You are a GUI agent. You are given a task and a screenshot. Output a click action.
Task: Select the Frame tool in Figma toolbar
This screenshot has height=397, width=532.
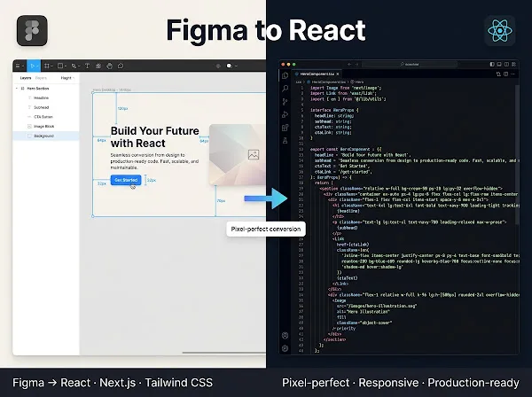pyautogui.click(x=47, y=66)
